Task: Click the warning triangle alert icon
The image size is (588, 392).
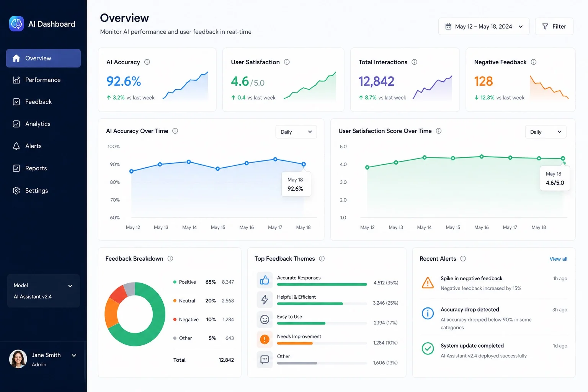Action: (x=428, y=283)
